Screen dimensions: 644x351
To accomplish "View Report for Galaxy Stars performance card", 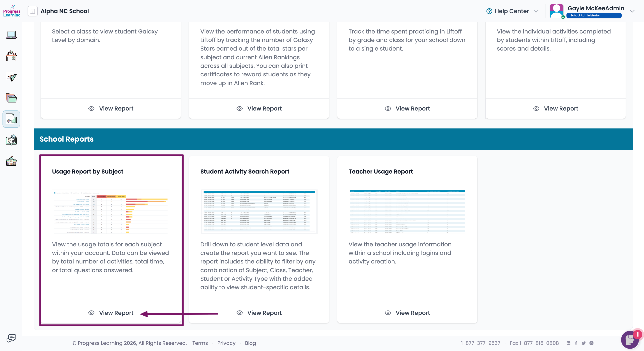I will click(x=259, y=108).
